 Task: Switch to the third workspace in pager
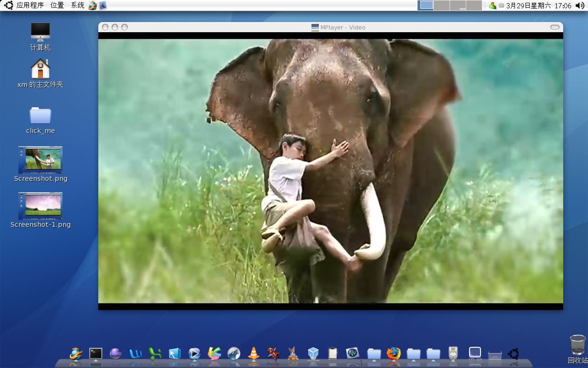click(x=458, y=6)
